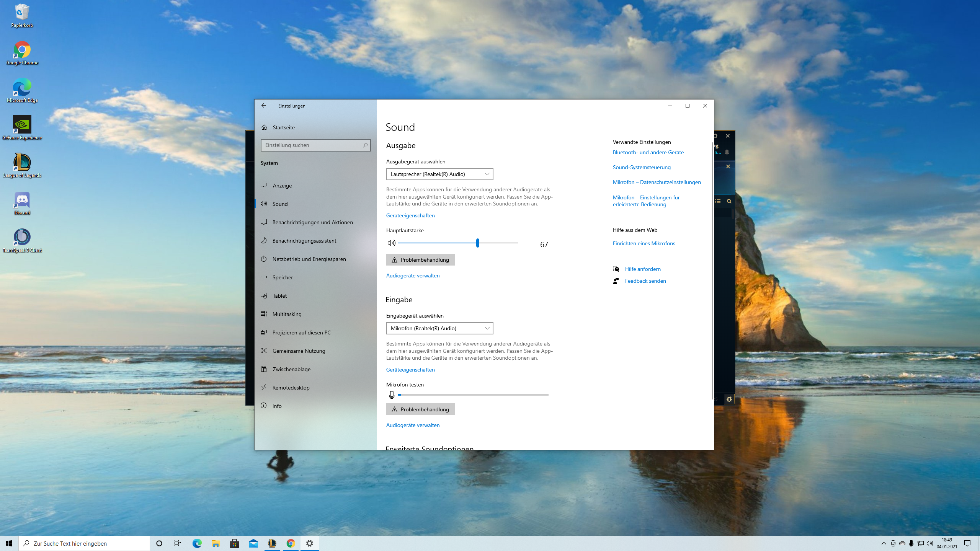
Task: Mute speaker via Hauptlautstärke speaker icon
Action: [x=391, y=243]
